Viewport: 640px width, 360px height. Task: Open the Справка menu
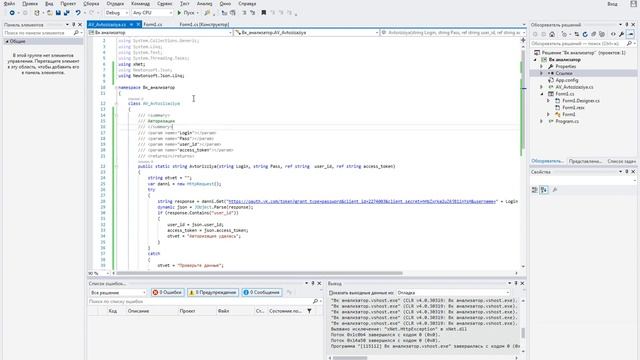pyautogui.click(x=247, y=4)
